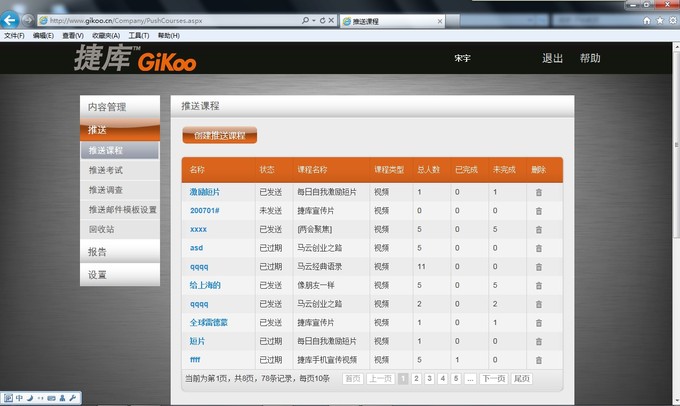Open 推送调查 in the sidebar
Screen dimensions: 680x406
pos(120,190)
